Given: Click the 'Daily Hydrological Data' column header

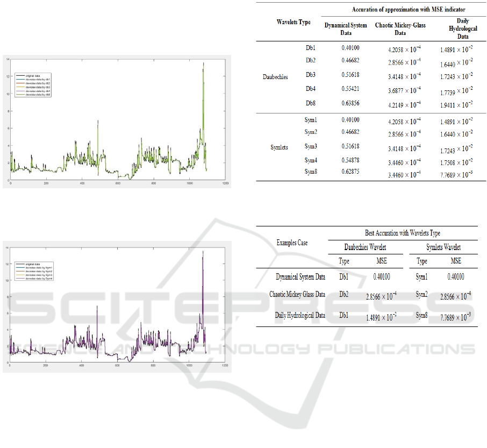Looking at the screenshot, I should [x=455, y=29].
